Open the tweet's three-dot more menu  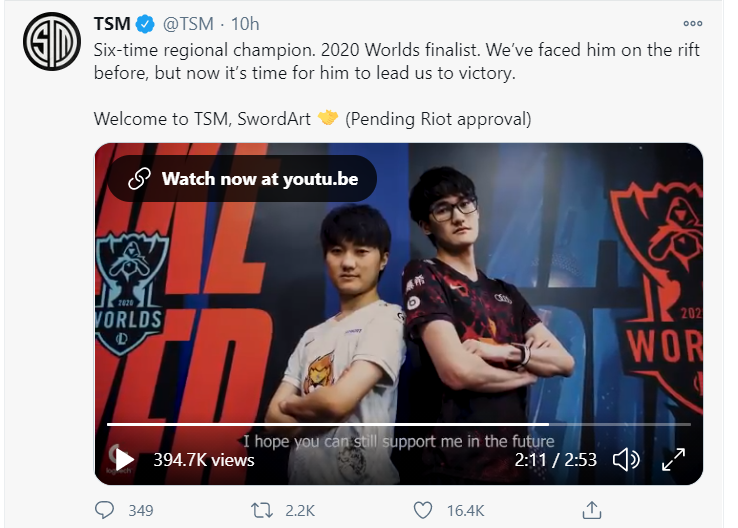[x=692, y=24]
